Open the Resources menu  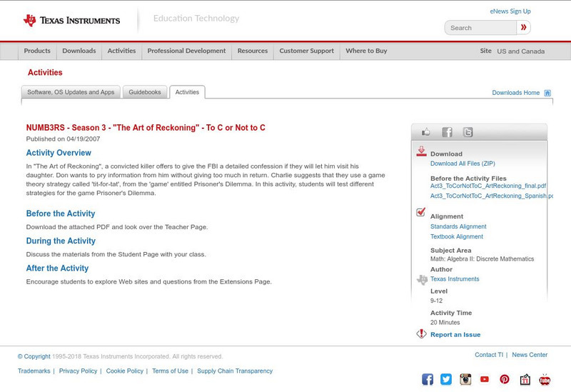(253, 51)
